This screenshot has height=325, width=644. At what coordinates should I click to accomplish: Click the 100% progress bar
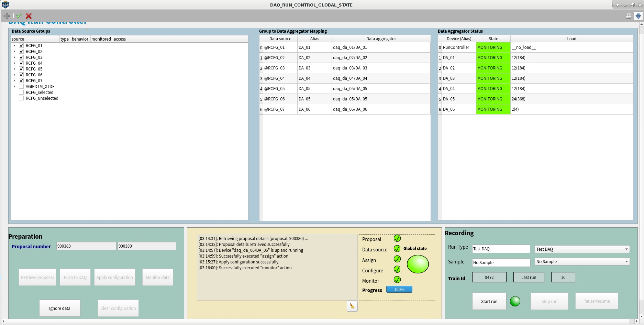[x=399, y=289]
